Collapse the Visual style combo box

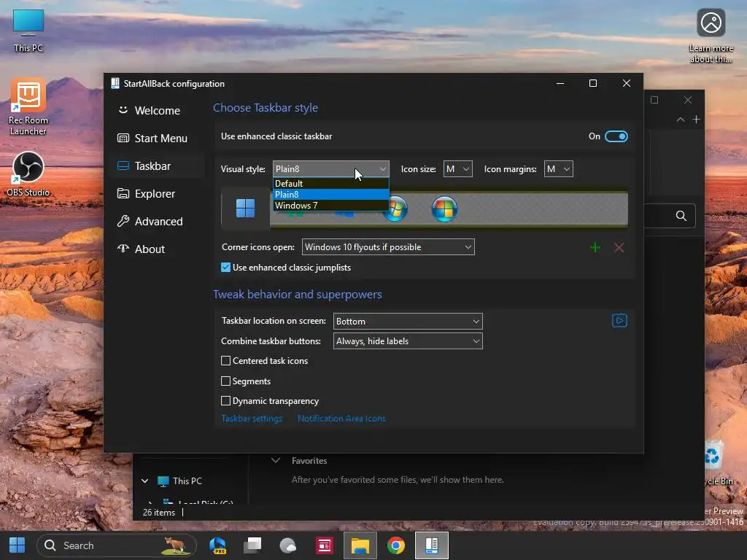330,169
